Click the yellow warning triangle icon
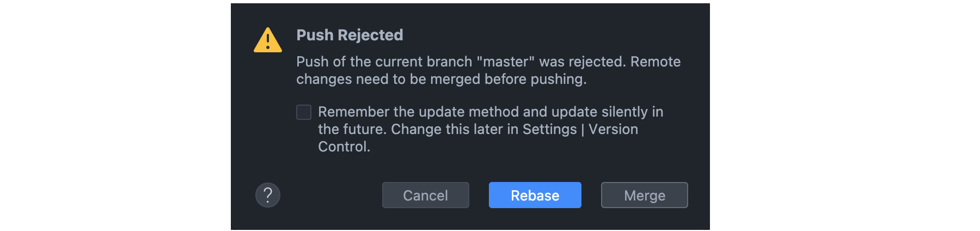980x231 pixels. click(267, 41)
